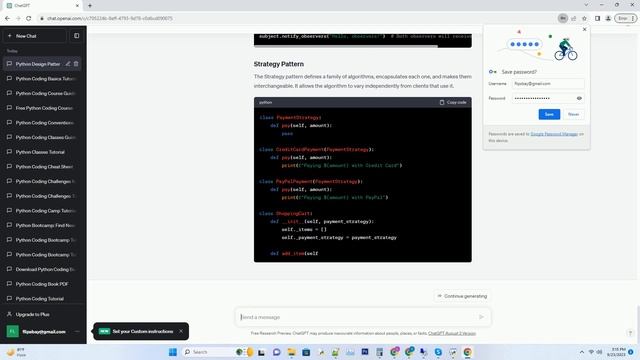
Task: Open the Windows Start menu
Action: 173,352
